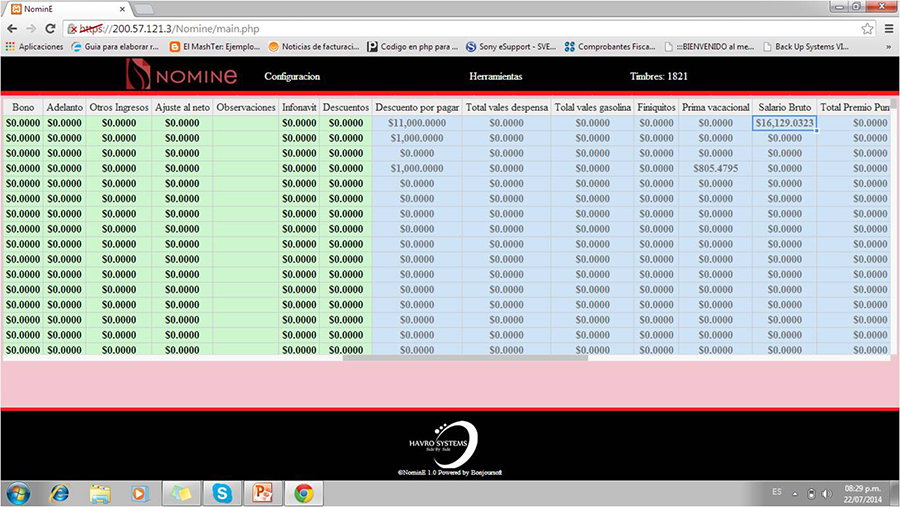Click the horizontal scrollbar under the table
The width and height of the screenshot is (900, 507).
[465, 357]
